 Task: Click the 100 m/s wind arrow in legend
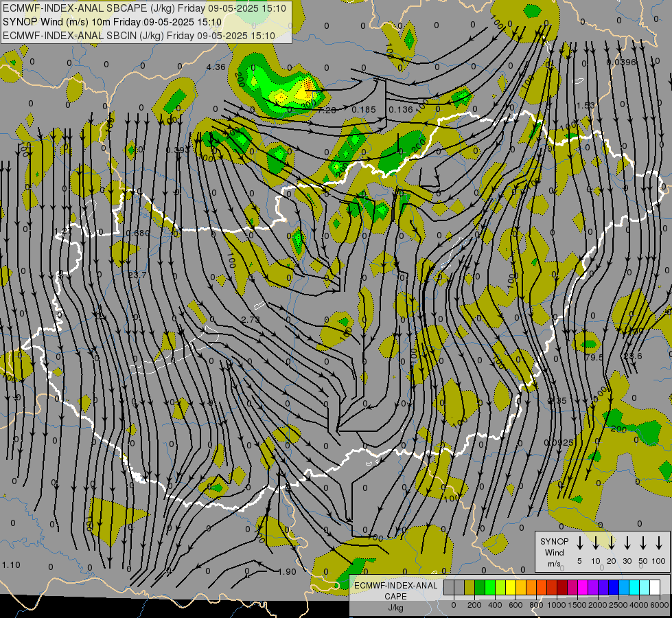pos(659,543)
